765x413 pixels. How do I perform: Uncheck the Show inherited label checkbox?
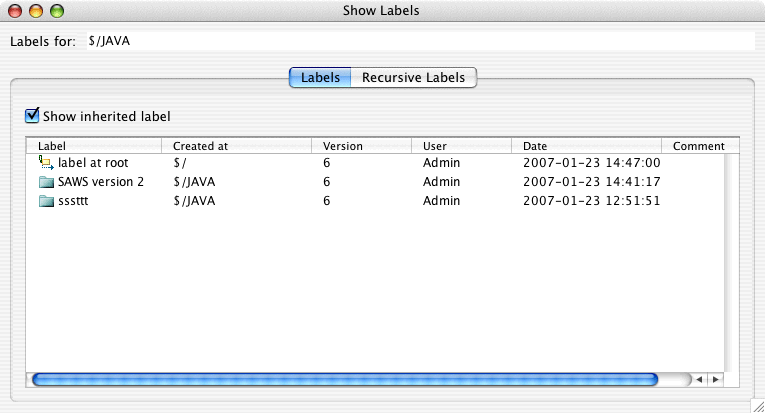(33, 116)
